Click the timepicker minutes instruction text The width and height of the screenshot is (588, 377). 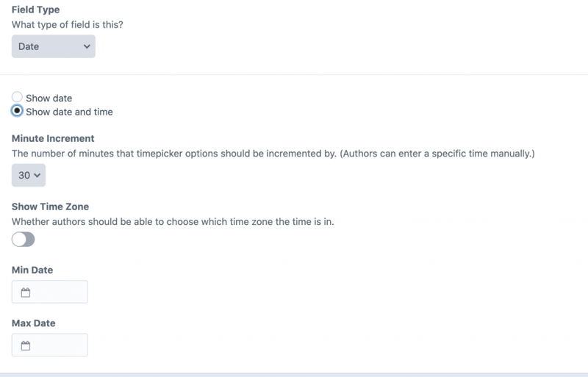pyautogui.click(x=272, y=154)
